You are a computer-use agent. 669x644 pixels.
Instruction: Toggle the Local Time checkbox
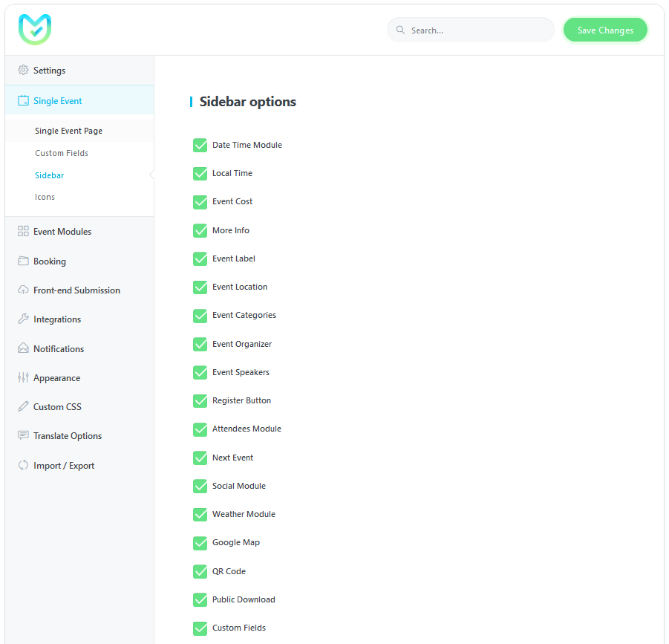coord(200,174)
